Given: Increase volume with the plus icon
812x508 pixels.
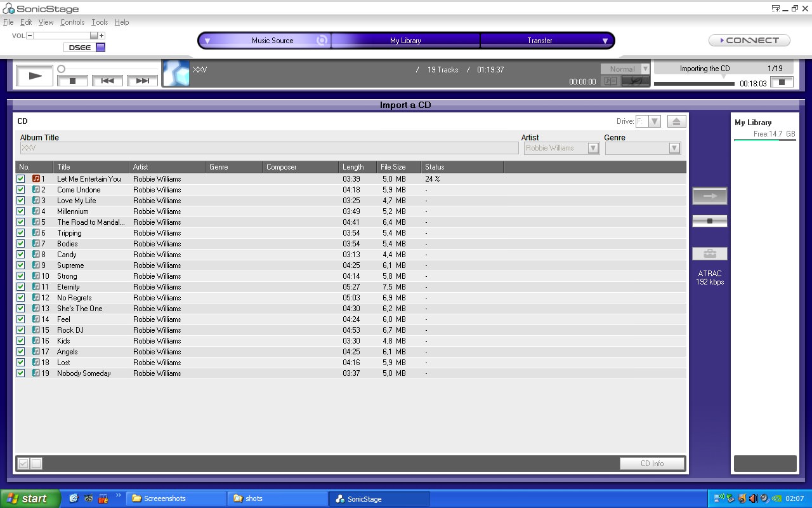Looking at the screenshot, I should 101,36.
